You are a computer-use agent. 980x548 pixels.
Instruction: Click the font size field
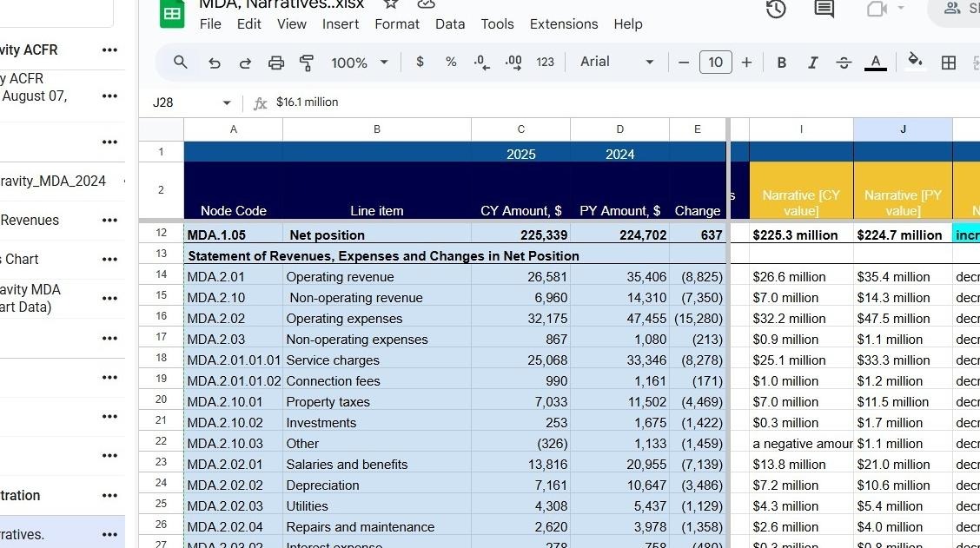point(715,63)
